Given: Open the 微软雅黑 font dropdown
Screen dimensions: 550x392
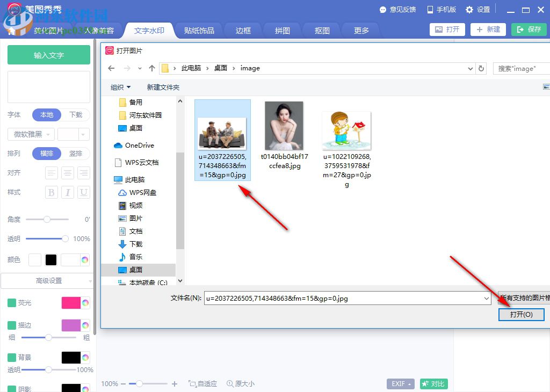Looking at the screenshot, I should coord(31,134).
